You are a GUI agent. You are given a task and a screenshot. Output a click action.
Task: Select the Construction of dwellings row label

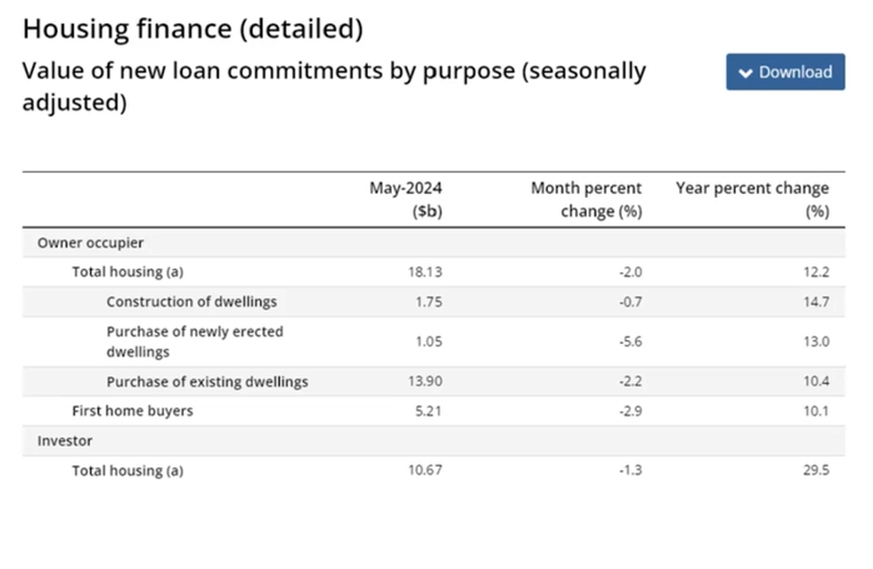point(191,302)
